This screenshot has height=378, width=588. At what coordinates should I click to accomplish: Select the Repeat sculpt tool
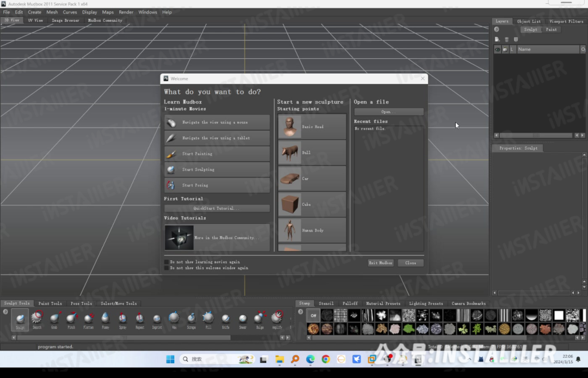(x=139, y=320)
